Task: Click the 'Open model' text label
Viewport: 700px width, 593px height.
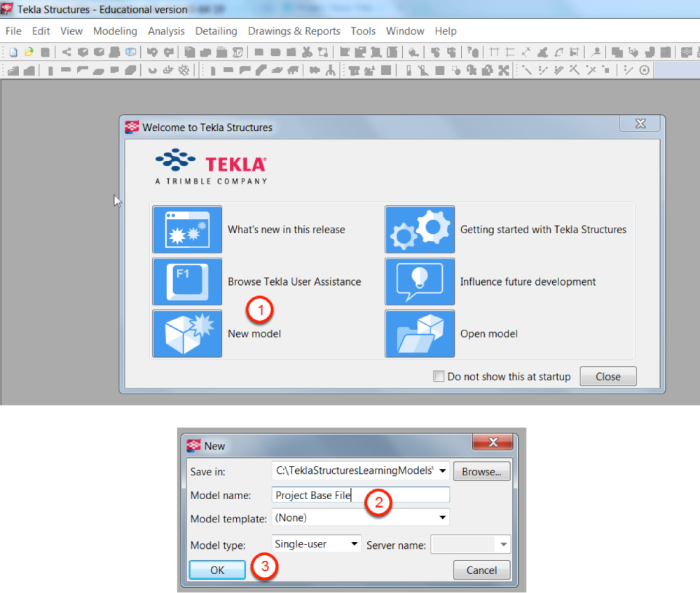Action: pos(489,334)
